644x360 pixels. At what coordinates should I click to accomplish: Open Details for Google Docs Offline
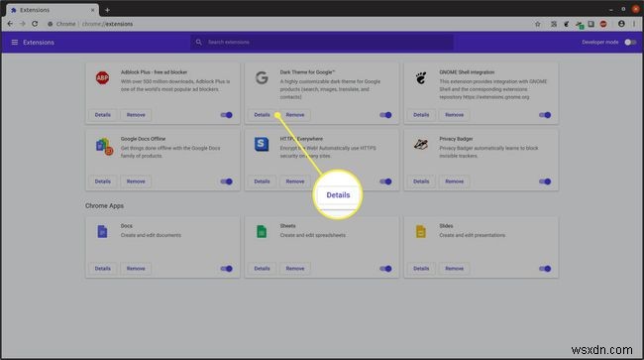103,181
